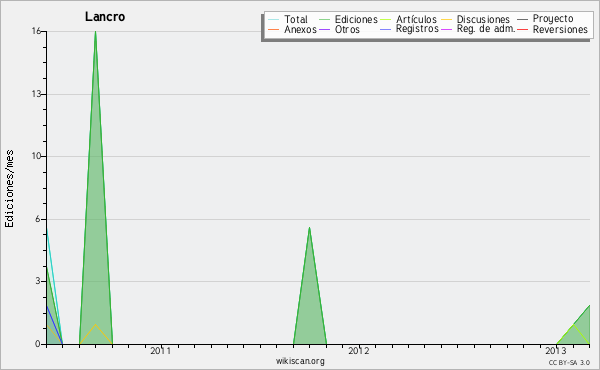Click the 16 value on y-axis

click(x=36, y=31)
